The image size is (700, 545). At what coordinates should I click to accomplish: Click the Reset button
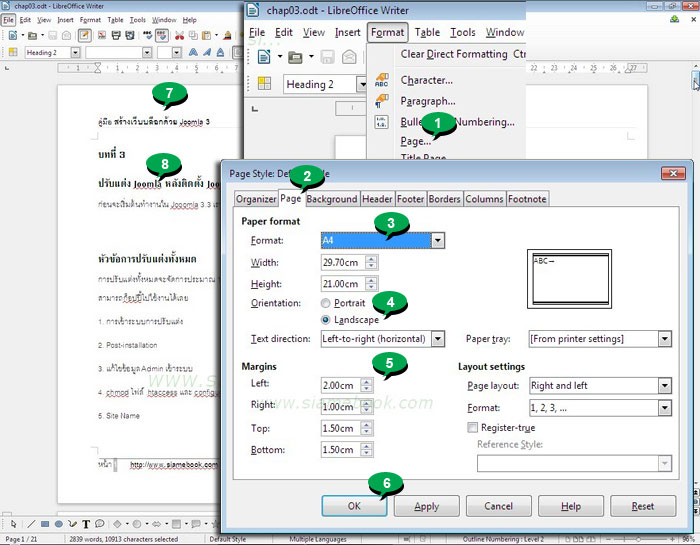coord(643,506)
